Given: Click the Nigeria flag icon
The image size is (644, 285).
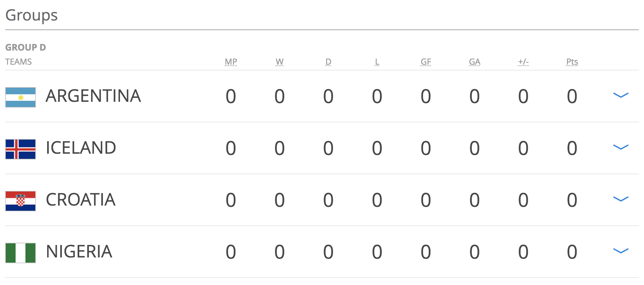Looking at the screenshot, I should [x=21, y=253].
